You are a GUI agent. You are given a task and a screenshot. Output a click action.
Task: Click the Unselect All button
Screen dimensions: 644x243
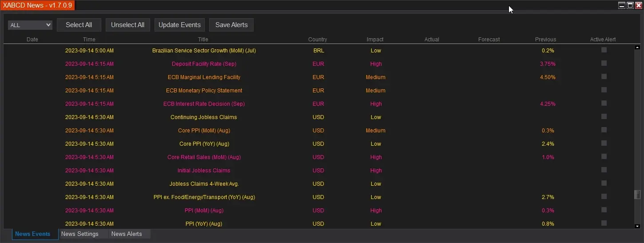128,25
